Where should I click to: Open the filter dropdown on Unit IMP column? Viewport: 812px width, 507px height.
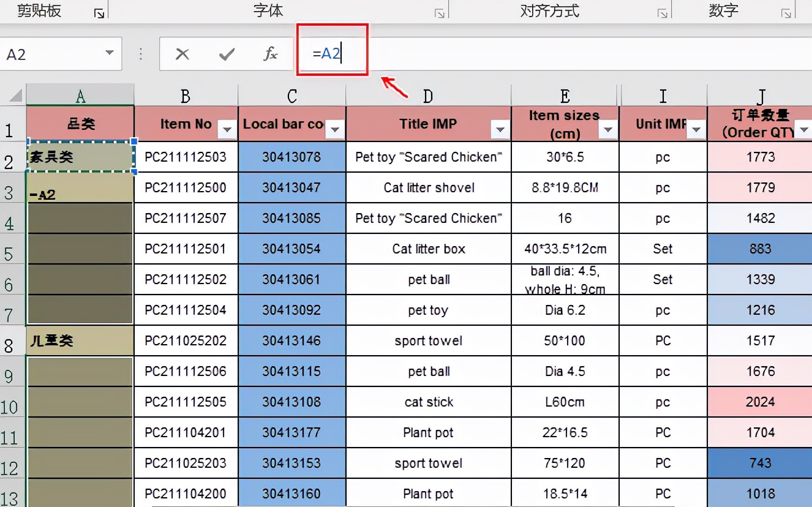[696, 131]
